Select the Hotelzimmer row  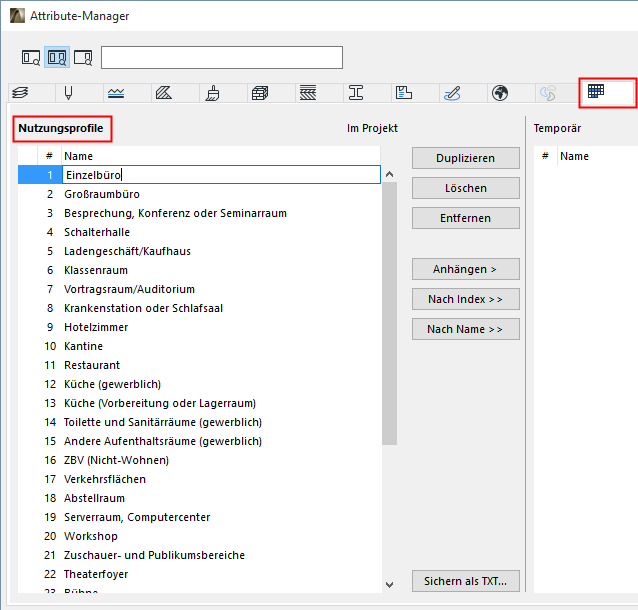coord(199,327)
